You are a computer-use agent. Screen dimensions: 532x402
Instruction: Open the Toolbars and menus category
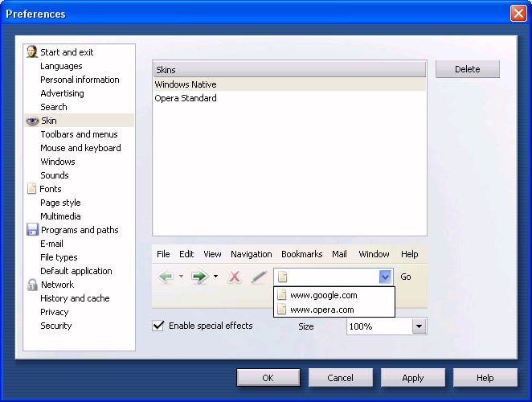click(79, 134)
